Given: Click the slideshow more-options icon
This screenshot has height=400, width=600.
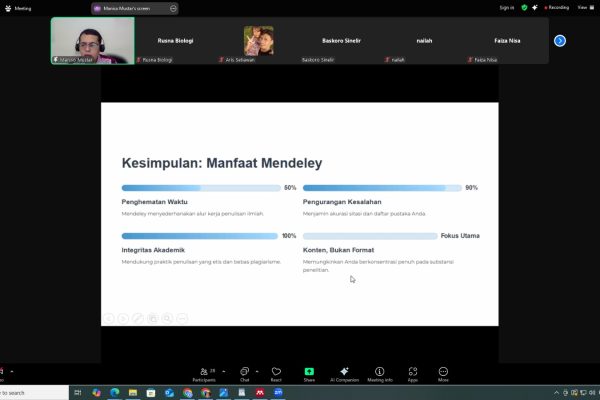Looking at the screenshot, I should tap(182, 318).
